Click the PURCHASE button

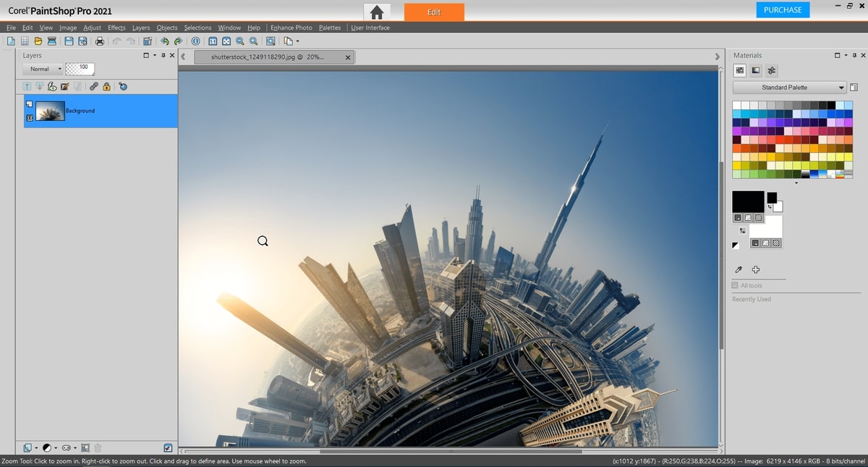(782, 10)
